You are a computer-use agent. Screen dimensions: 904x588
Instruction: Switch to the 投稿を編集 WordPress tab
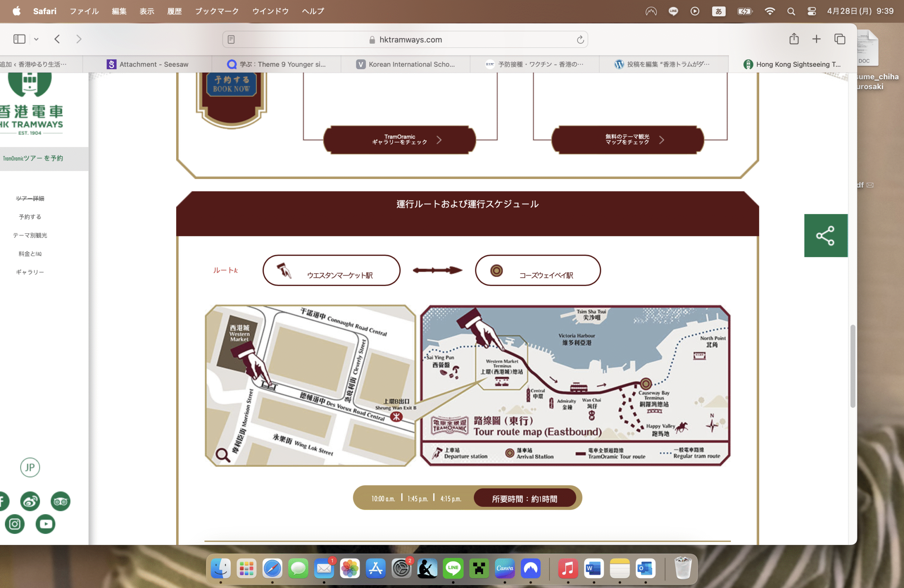pyautogui.click(x=664, y=64)
